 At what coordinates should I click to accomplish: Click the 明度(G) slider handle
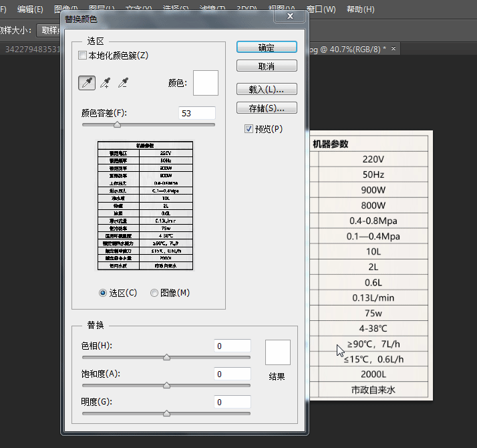click(166, 413)
